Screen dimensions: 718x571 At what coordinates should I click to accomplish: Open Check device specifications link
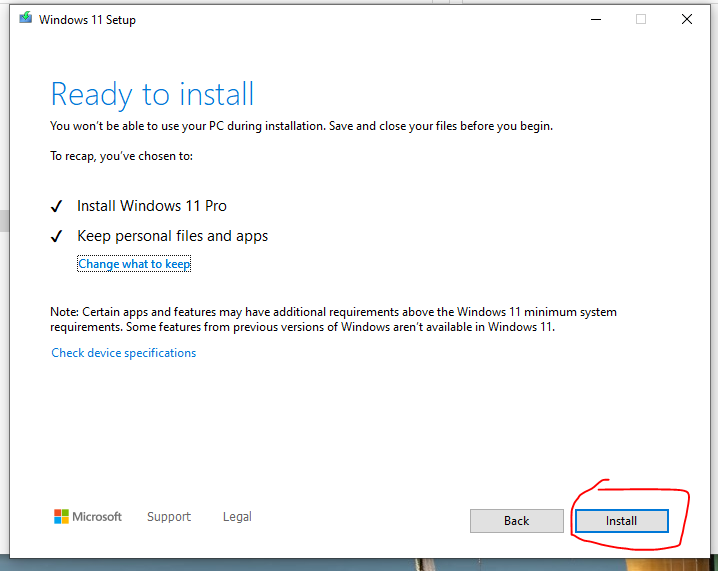pyautogui.click(x=123, y=353)
